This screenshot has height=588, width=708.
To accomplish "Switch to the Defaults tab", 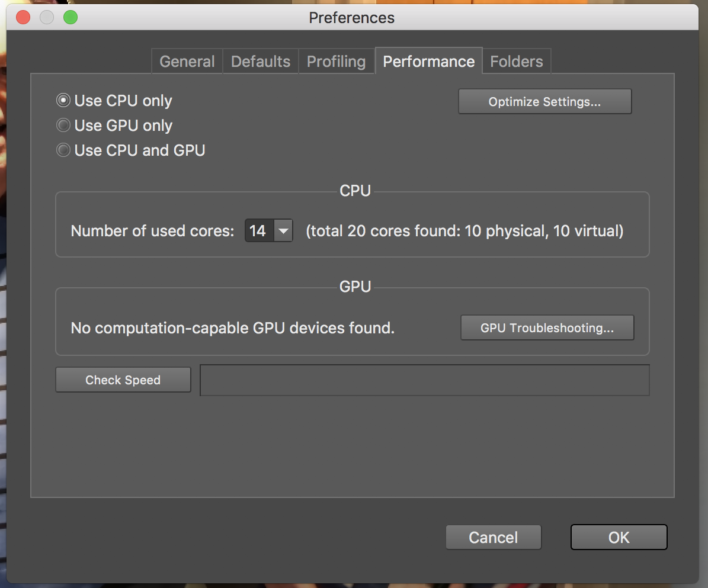I will [x=261, y=61].
